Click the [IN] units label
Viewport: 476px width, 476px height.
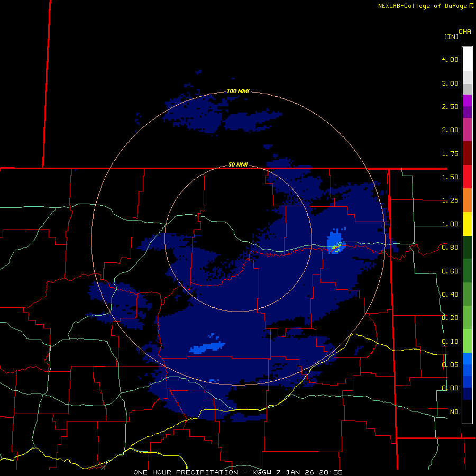click(451, 36)
